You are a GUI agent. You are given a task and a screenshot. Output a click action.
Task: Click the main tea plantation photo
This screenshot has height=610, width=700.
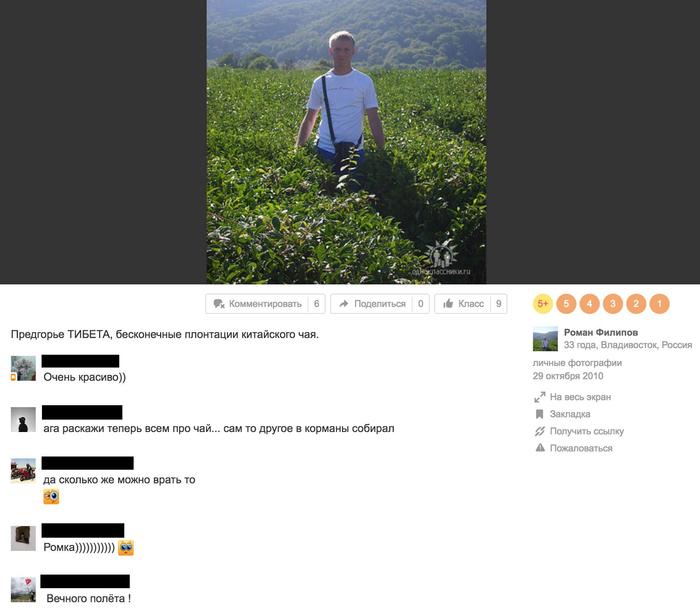[346, 142]
